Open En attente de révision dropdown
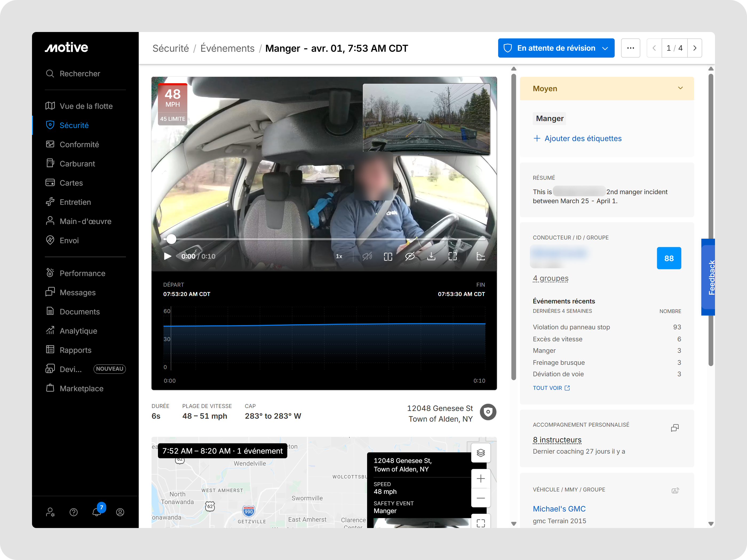 coord(556,48)
